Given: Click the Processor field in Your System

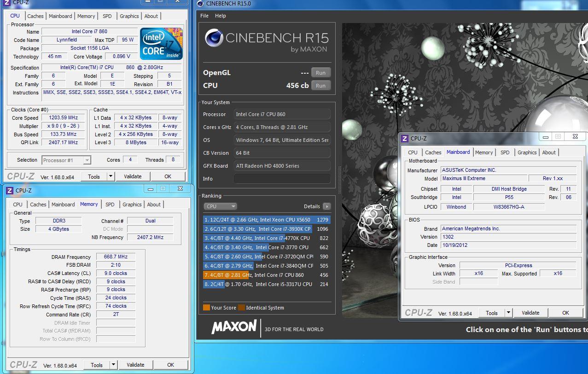Looking at the screenshot, I should pos(282,114).
